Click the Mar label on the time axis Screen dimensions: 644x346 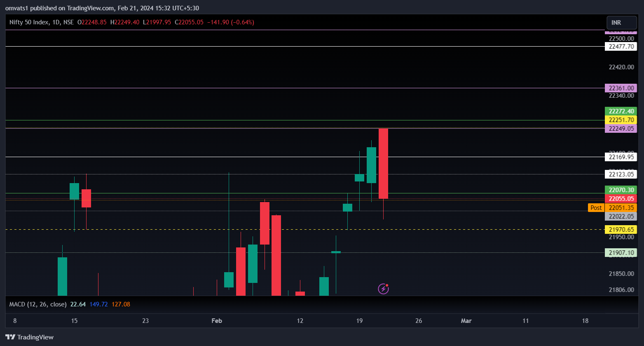point(466,321)
